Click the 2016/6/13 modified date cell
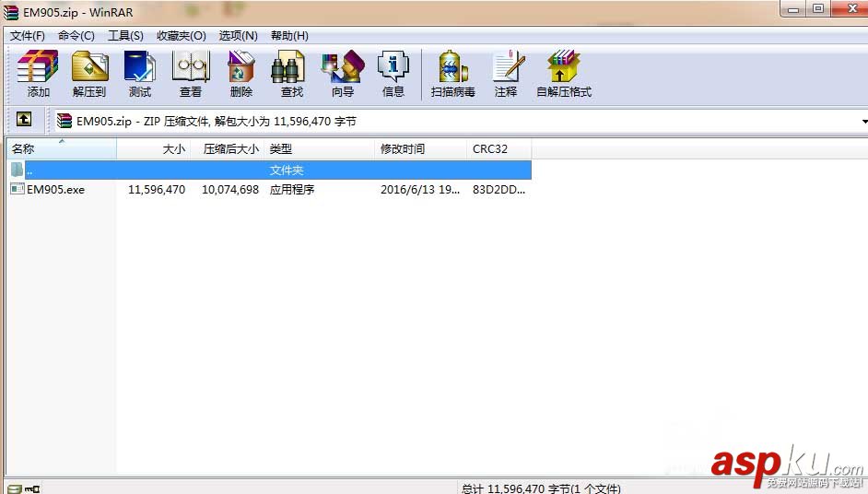The height and width of the screenshot is (494, 868). (x=420, y=190)
